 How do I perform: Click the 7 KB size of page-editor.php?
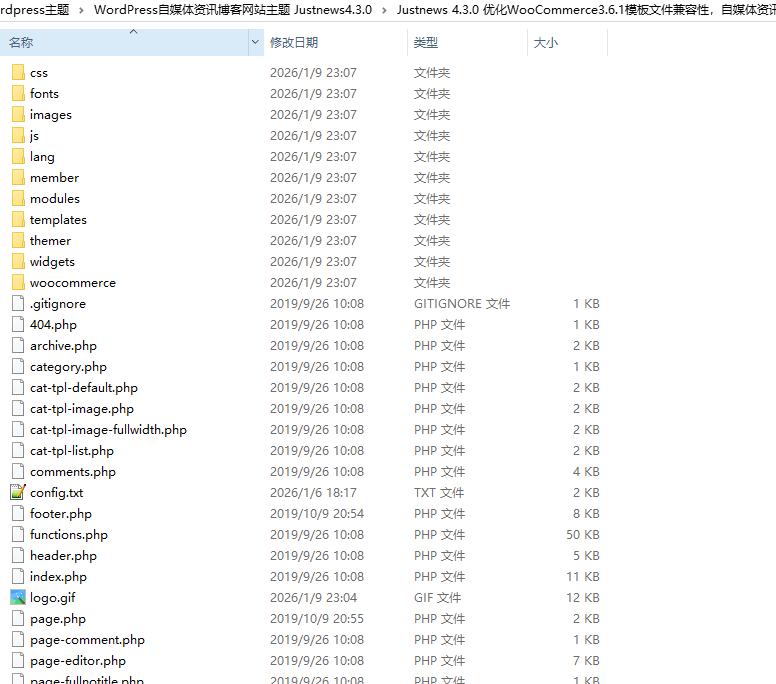[x=586, y=660]
